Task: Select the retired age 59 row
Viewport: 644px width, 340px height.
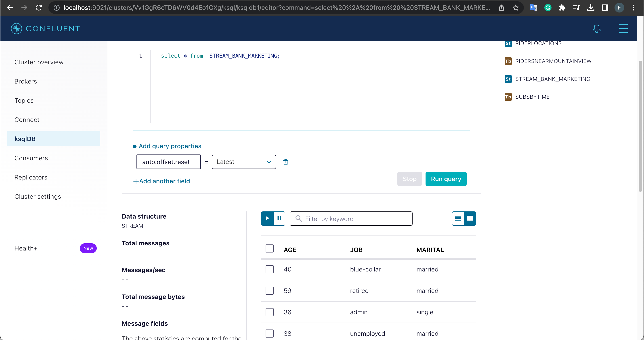Action: pyautogui.click(x=269, y=291)
